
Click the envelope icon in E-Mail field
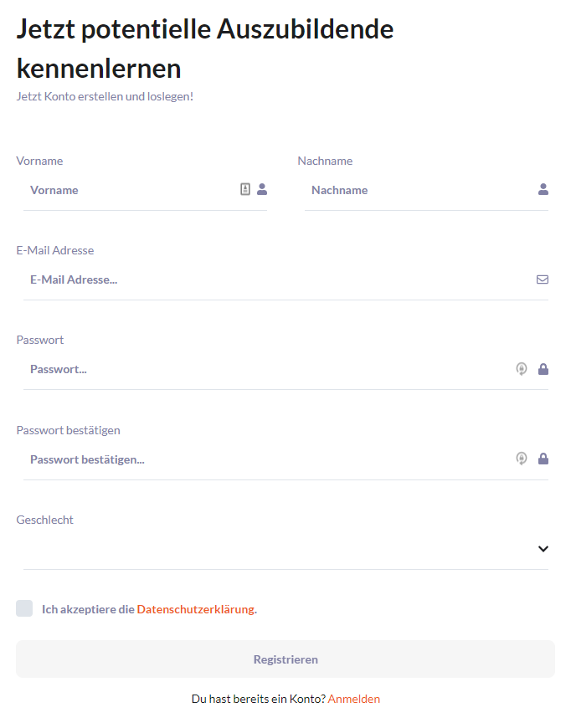tap(543, 279)
